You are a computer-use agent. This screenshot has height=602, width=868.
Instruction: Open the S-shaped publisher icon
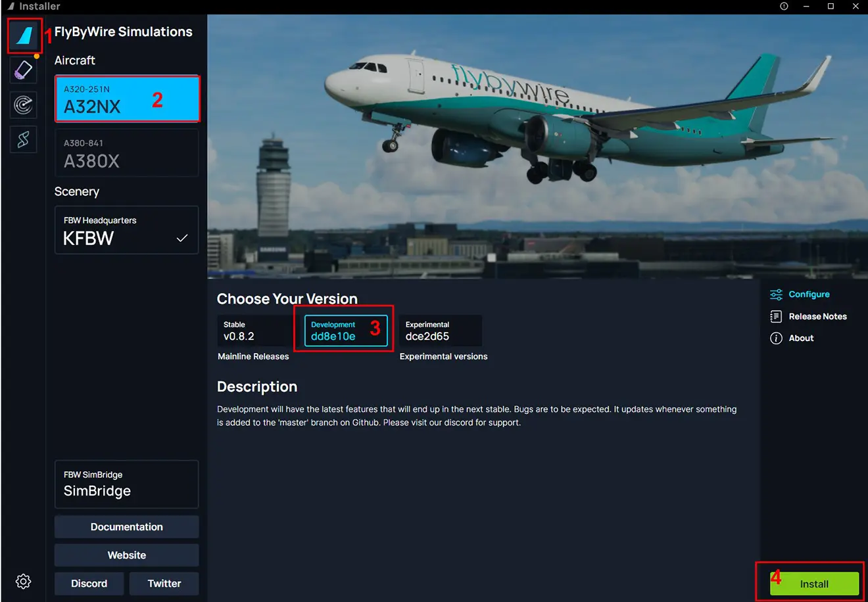click(x=23, y=139)
